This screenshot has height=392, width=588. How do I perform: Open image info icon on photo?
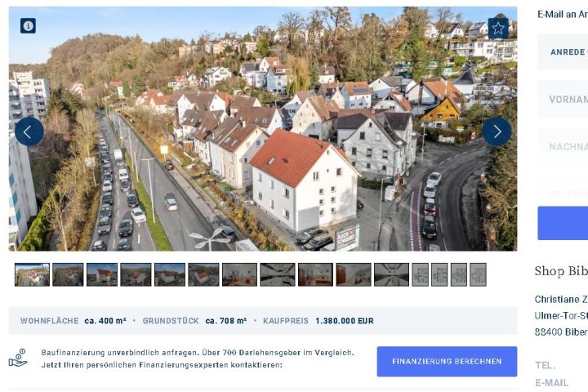[28, 26]
